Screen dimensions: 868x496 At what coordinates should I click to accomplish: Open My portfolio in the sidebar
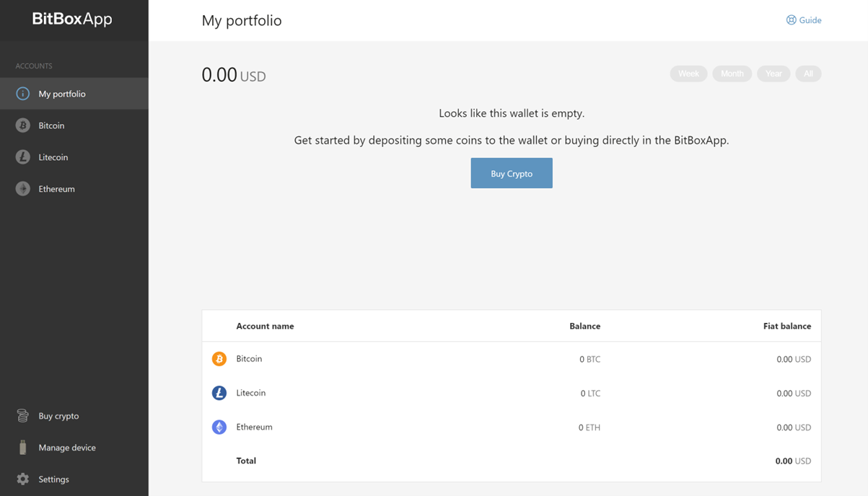pos(74,94)
